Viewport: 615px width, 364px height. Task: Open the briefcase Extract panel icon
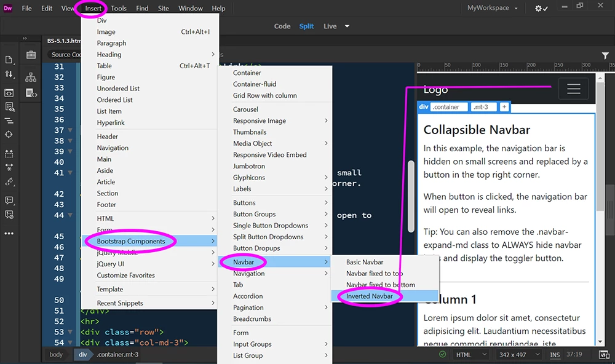pyautogui.click(x=31, y=55)
